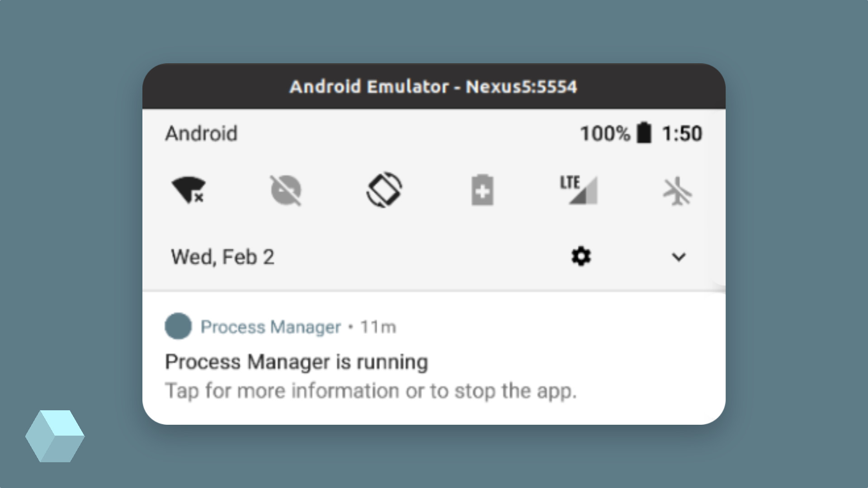Tap the 11m notification timestamp
868x488 pixels.
(x=378, y=327)
